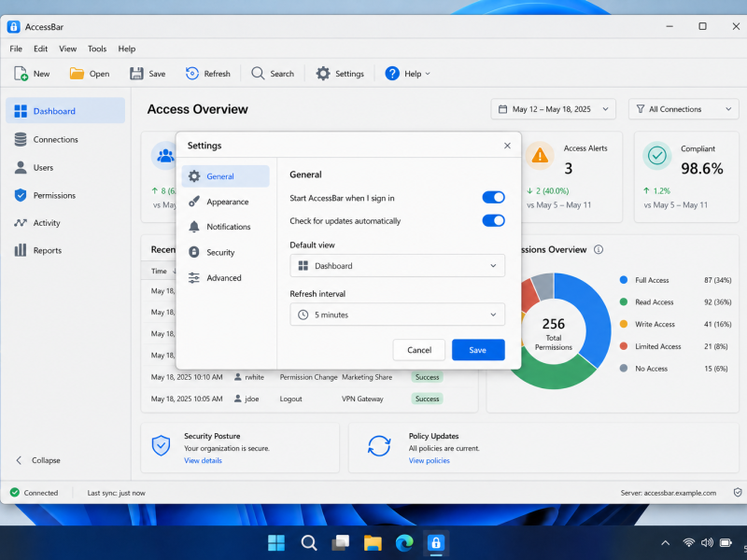Click the Read Access green legend dot

pyautogui.click(x=624, y=301)
